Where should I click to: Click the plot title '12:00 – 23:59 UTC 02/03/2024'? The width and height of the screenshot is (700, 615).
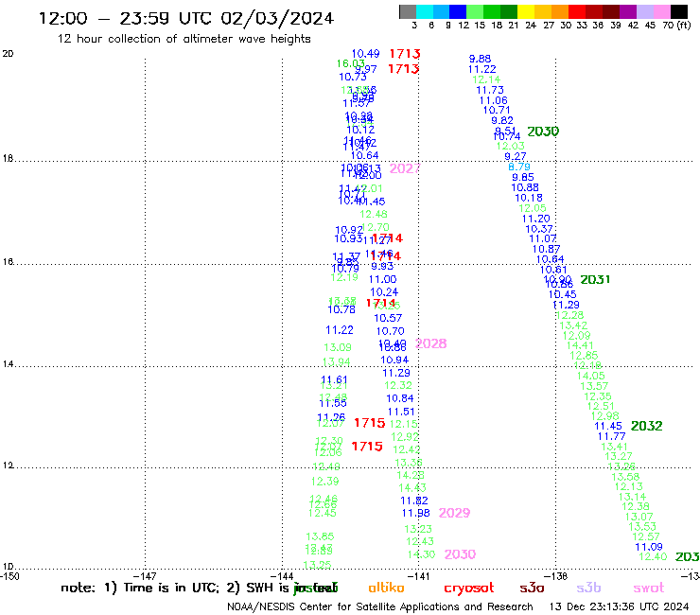[x=186, y=18]
